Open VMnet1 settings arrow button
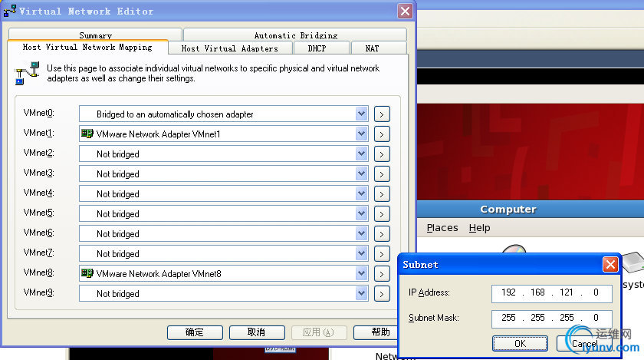 tap(382, 134)
